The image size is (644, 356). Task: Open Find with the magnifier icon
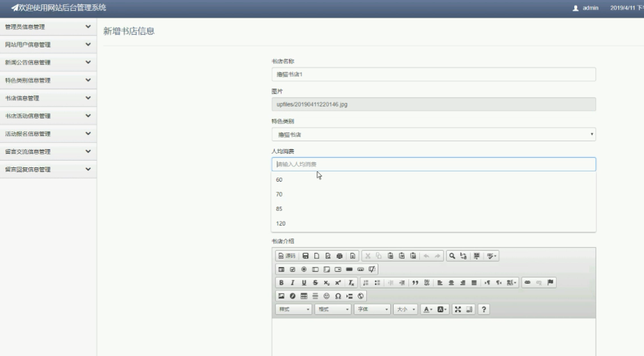pos(452,256)
